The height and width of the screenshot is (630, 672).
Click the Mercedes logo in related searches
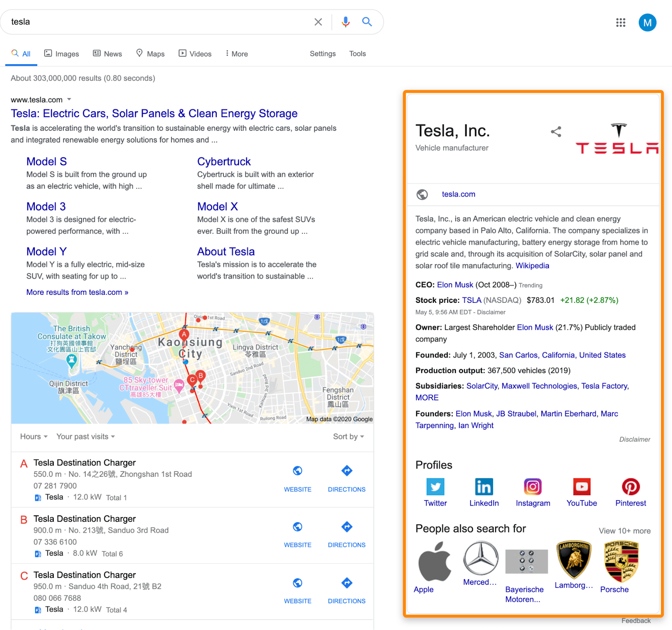click(481, 558)
